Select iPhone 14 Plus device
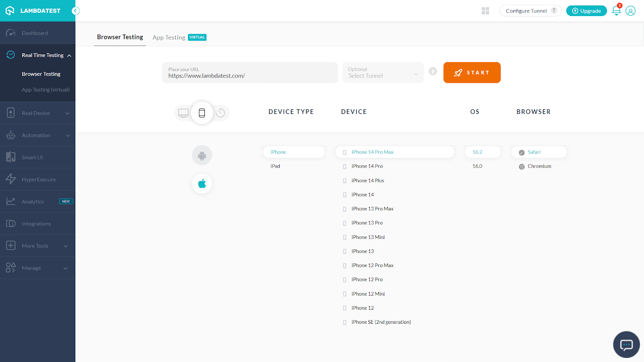This screenshot has height=362, width=644. (x=368, y=181)
